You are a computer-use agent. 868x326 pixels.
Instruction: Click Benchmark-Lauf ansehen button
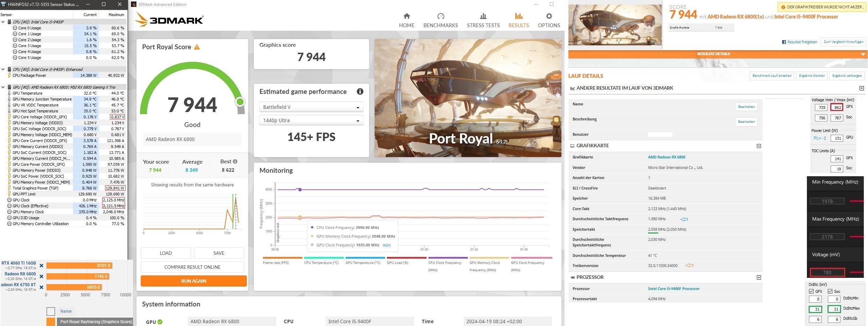pos(772,76)
